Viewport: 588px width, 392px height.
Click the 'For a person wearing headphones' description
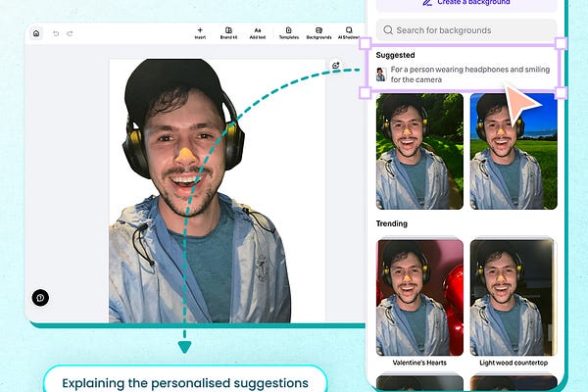click(470, 74)
